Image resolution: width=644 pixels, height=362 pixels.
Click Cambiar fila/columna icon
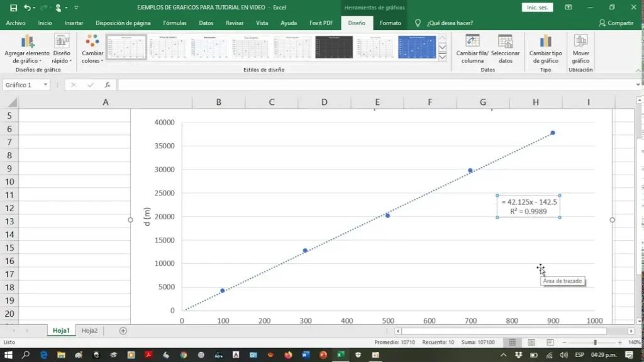point(472,42)
